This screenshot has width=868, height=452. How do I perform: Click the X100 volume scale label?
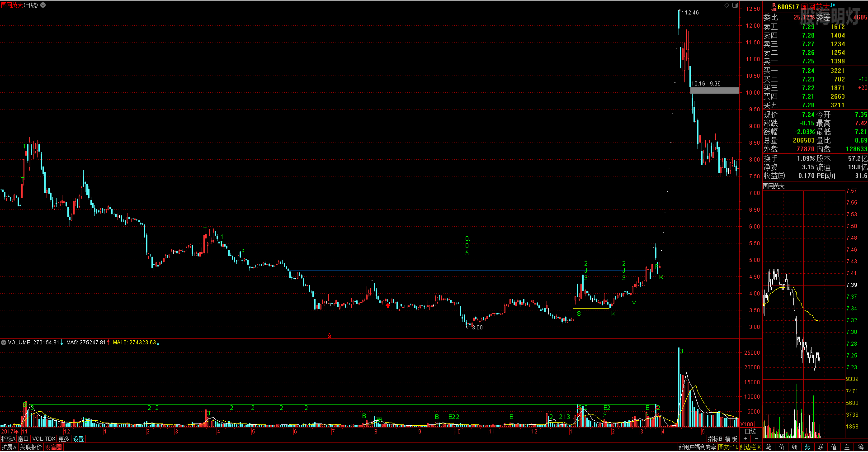click(x=747, y=424)
